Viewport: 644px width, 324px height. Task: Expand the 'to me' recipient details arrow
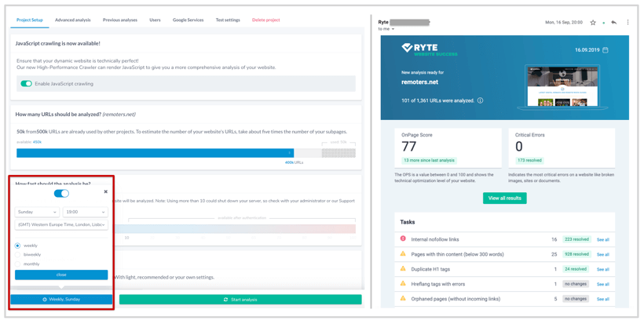click(393, 30)
